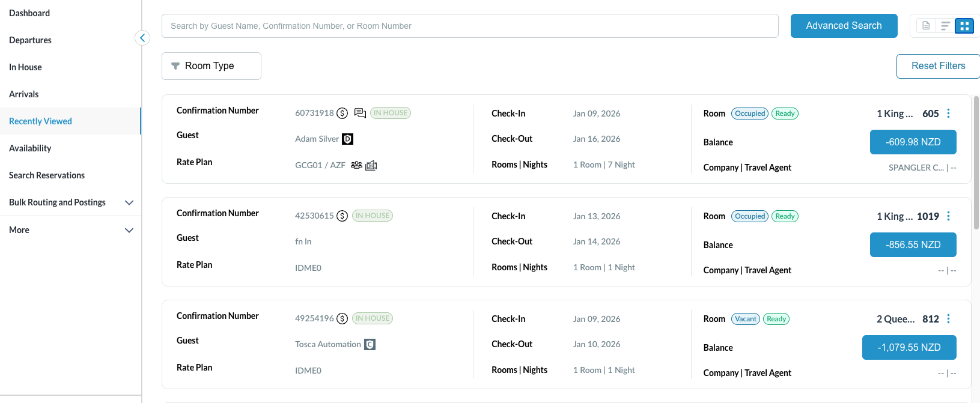The height and width of the screenshot is (403, 980).
Task: Click the Advanced Search button
Action: pos(844,26)
